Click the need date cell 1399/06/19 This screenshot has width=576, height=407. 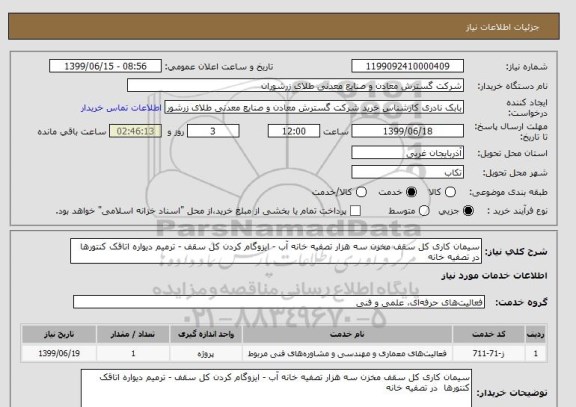point(59,353)
